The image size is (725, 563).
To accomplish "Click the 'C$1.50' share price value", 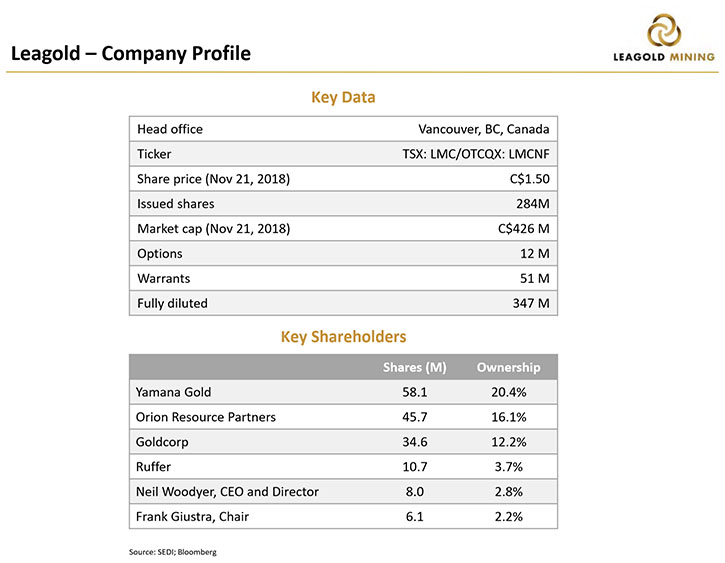I will (x=529, y=179).
